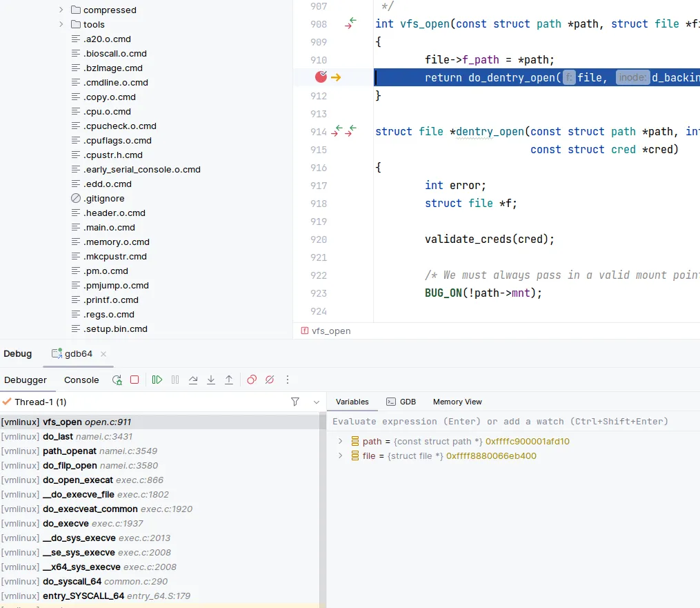
Task: Select the __x64_sys_execve stack frame
Action: pos(159,567)
